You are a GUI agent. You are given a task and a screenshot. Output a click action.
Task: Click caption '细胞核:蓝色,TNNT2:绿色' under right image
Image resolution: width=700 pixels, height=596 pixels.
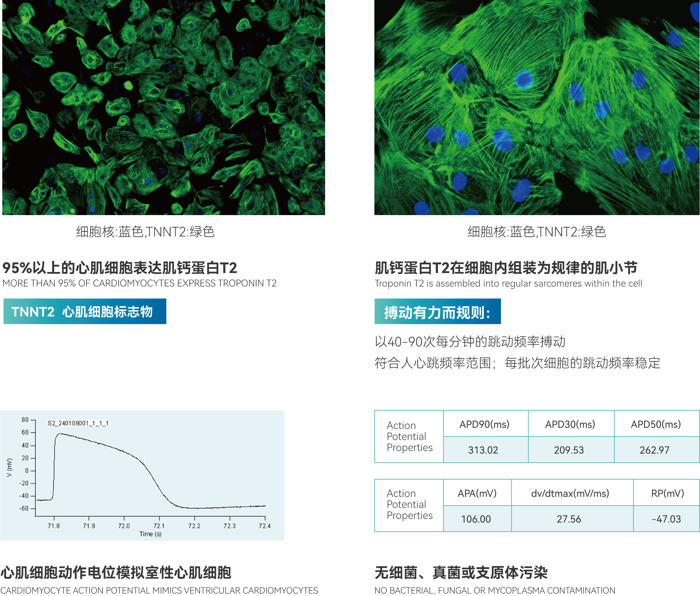(x=537, y=232)
